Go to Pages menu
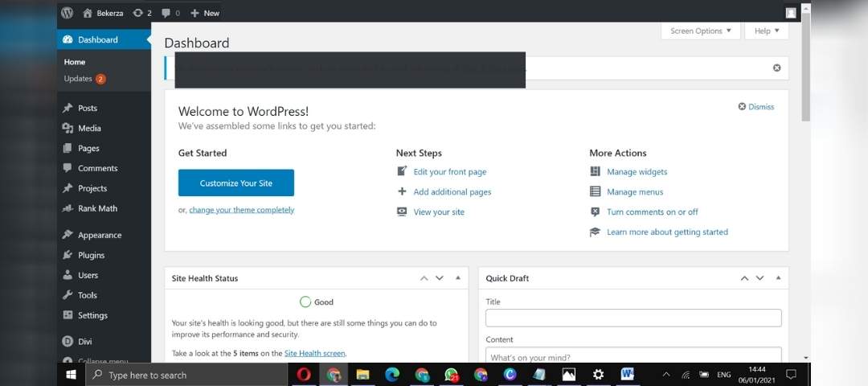This screenshot has width=868, height=386. tap(104, 149)
